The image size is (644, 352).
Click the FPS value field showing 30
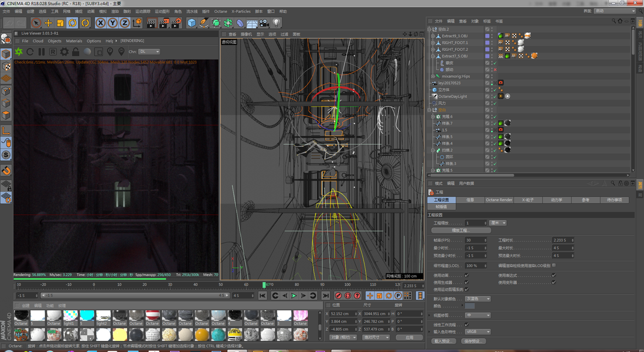(x=476, y=240)
